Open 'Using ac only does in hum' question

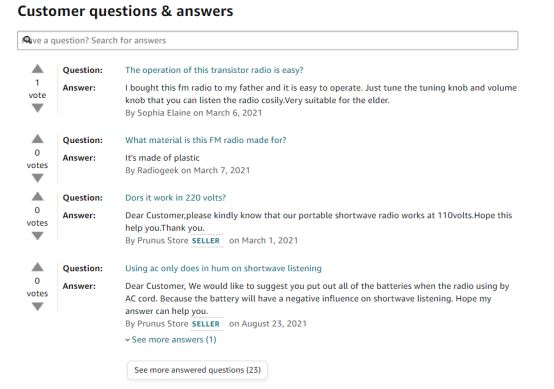pyautogui.click(x=223, y=268)
